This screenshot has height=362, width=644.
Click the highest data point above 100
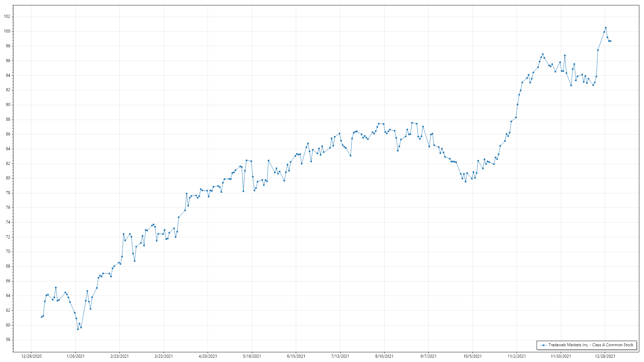coord(606,28)
